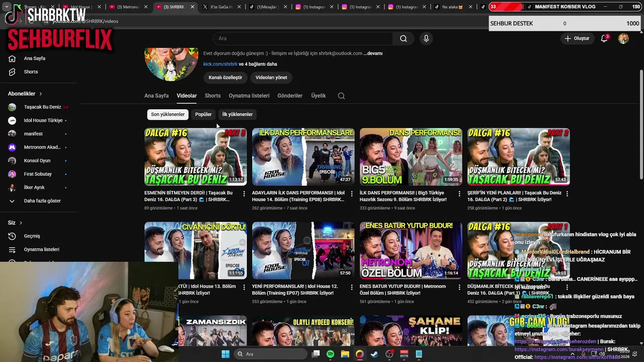The image size is (644, 362).
Task: Play the BIG5 9.BÖLÜM thumbnail
Action: point(411,157)
